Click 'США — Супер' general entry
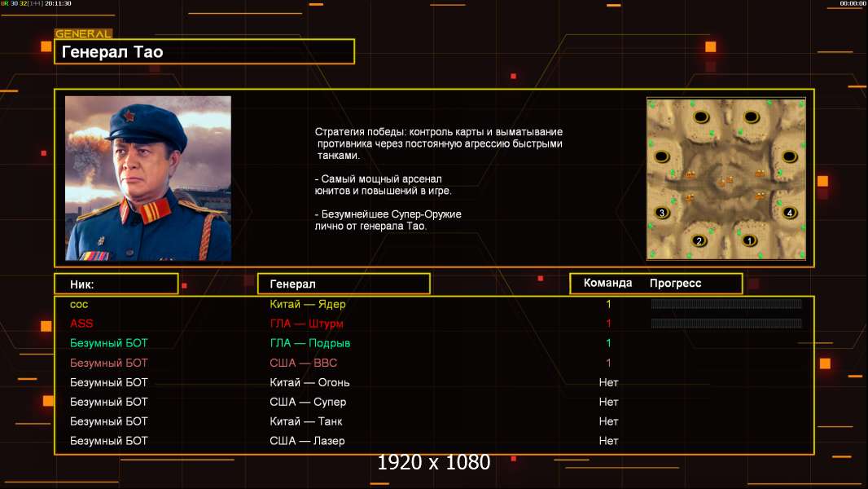This screenshot has height=489, width=868. [308, 402]
